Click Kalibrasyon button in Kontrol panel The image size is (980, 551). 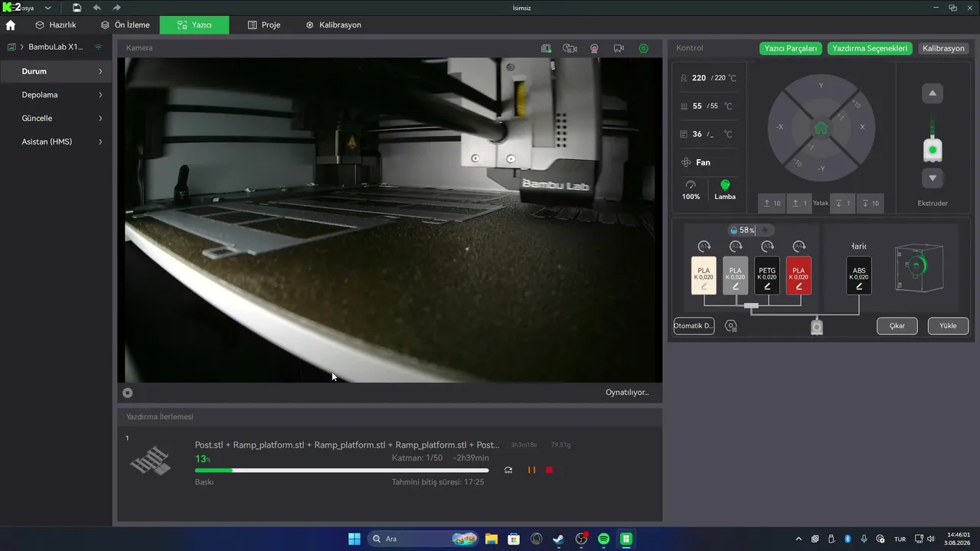pyautogui.click(x=943, y=48)
